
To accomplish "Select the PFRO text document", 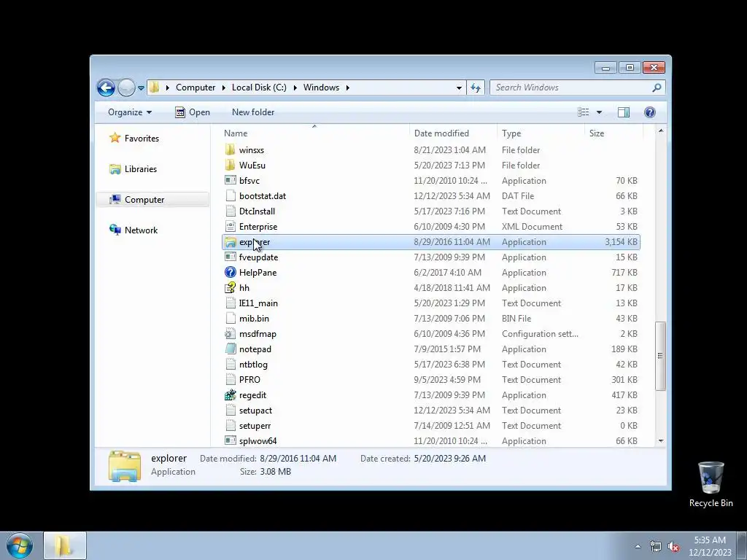I will tap(249, 379).
